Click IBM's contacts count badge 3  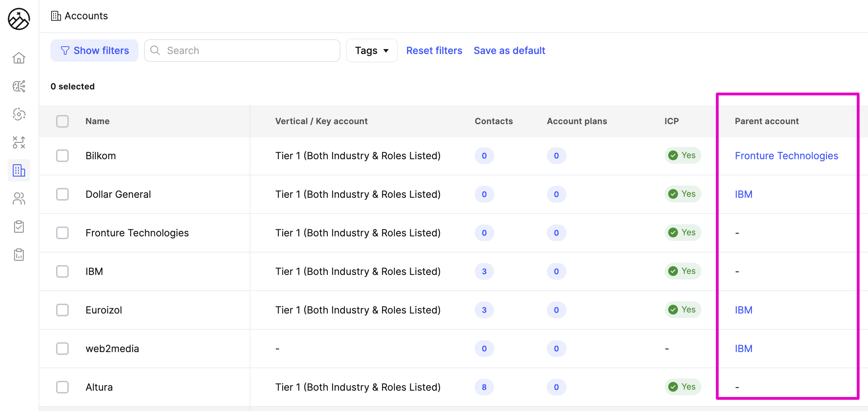coord(484,271)
